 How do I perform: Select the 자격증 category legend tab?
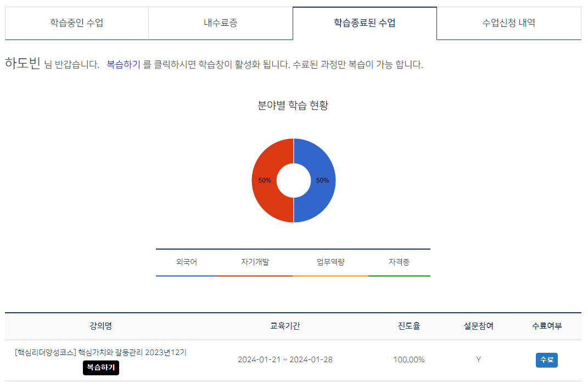399,262
